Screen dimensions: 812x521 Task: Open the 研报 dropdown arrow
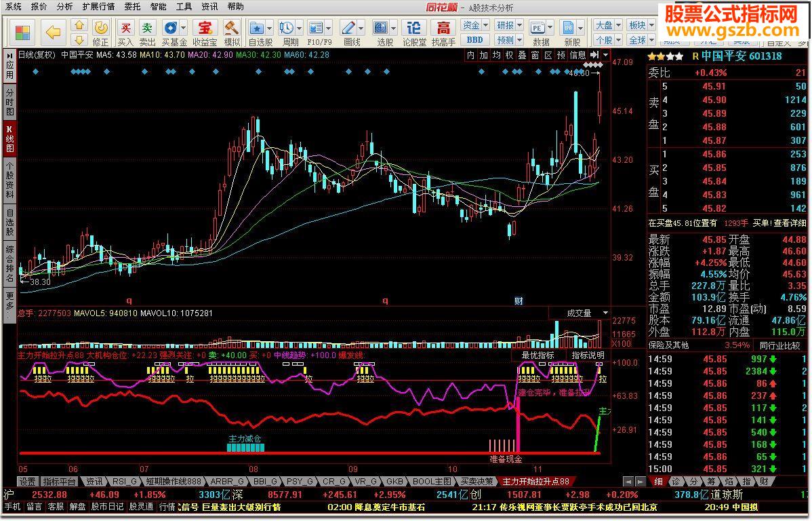point(519,25)
